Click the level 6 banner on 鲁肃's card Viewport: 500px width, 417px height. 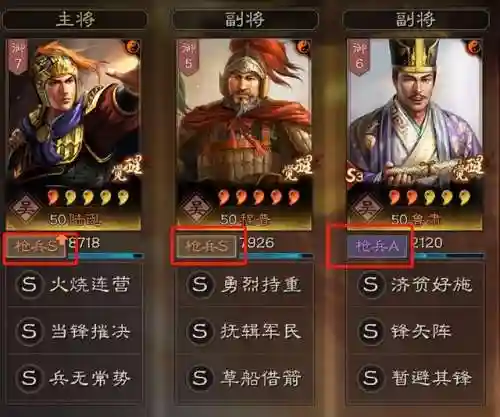(359, 57)
